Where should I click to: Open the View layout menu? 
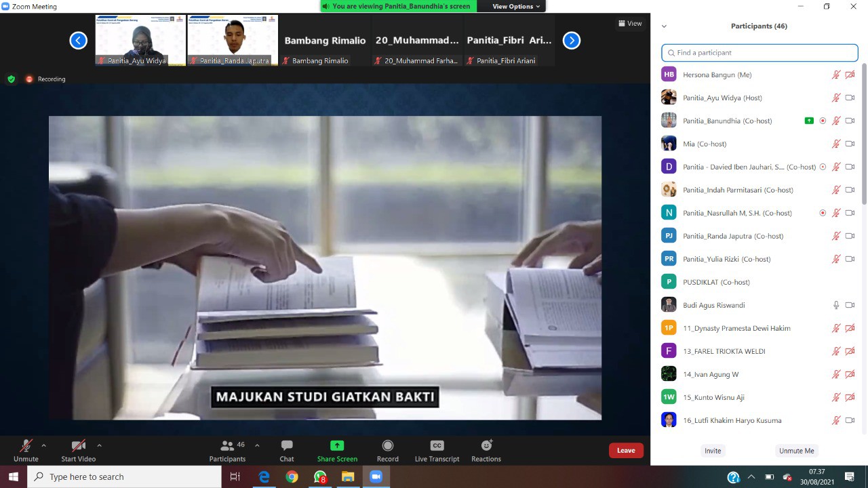(630, 24)
